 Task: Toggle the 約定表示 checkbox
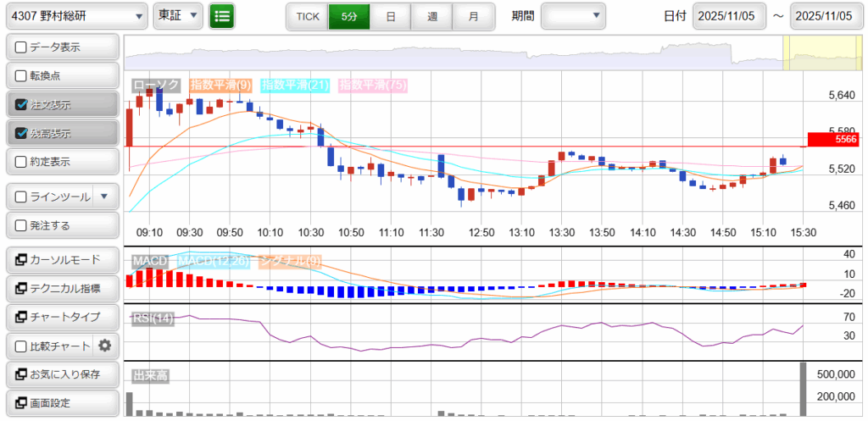point(22,162)
